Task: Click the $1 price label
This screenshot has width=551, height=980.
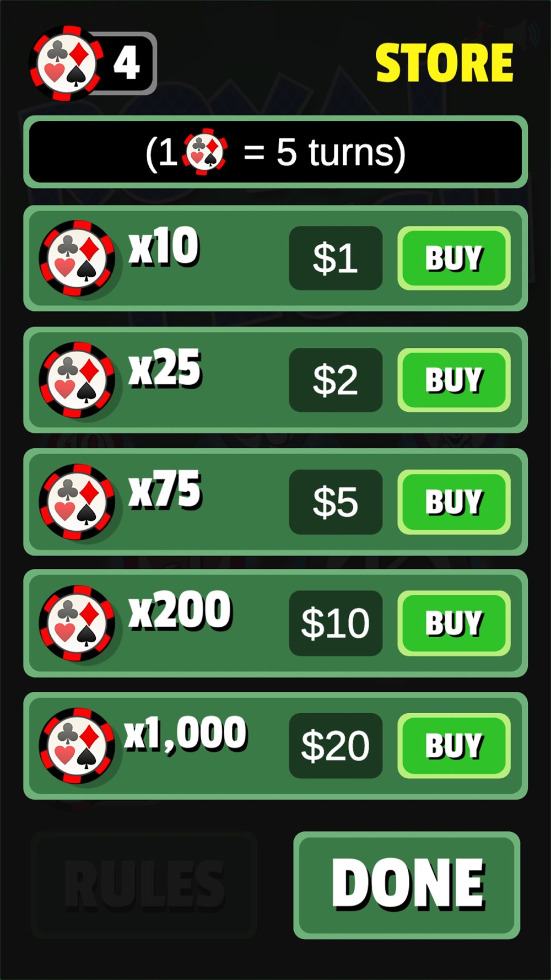Action: click(x=336, y=258)
